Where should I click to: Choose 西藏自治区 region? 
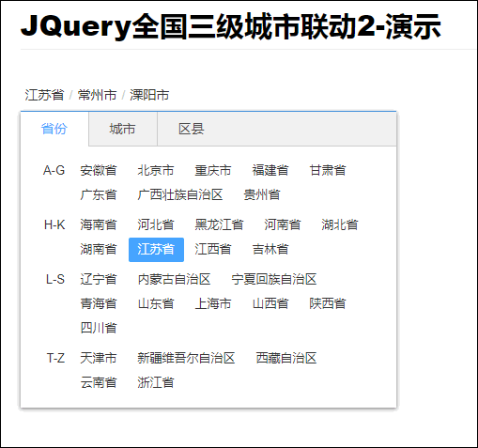pyautogui.click(x=286, y=358)
